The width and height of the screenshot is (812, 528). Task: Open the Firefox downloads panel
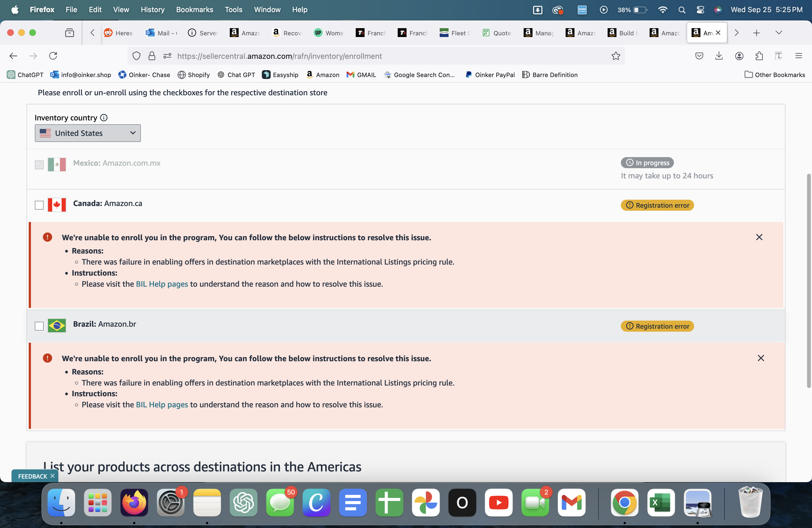click(x=719, y=56)
